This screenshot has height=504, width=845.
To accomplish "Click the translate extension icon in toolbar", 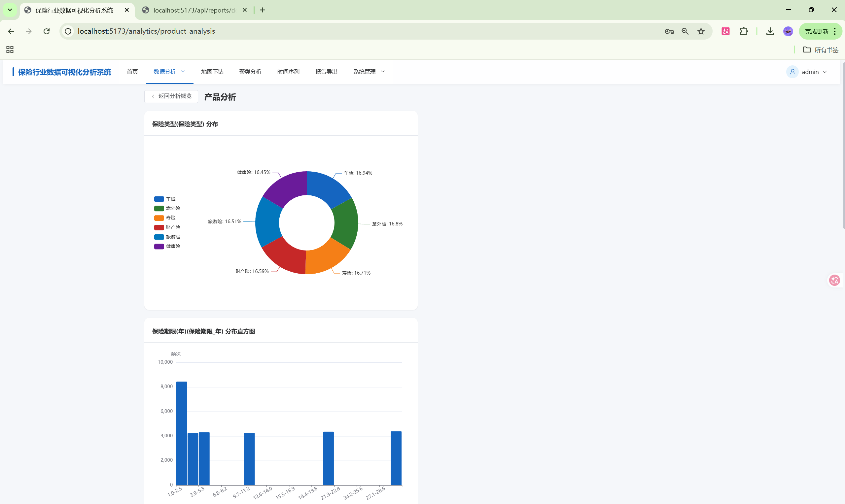I will pyautogui.click(x=725, y=31).
